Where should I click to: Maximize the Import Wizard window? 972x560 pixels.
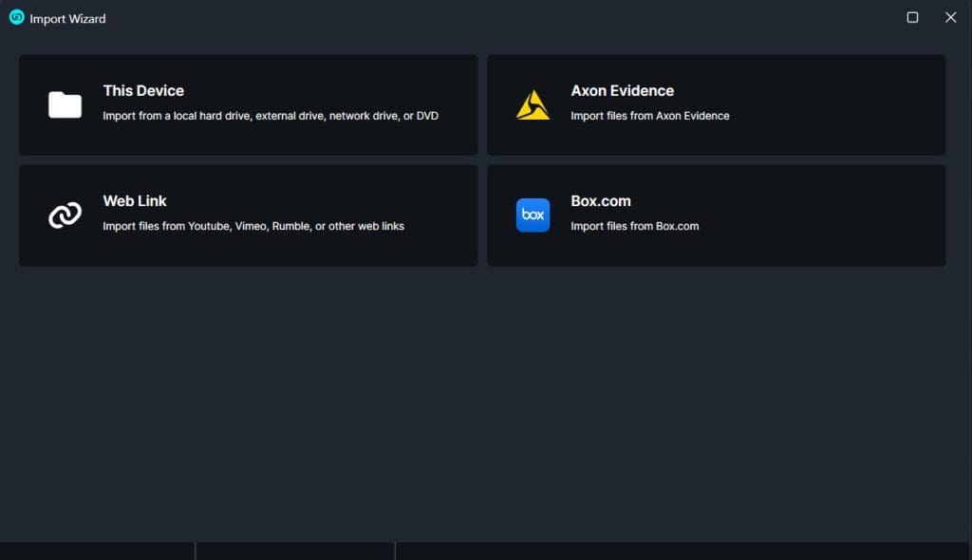(x=912, y=17)
